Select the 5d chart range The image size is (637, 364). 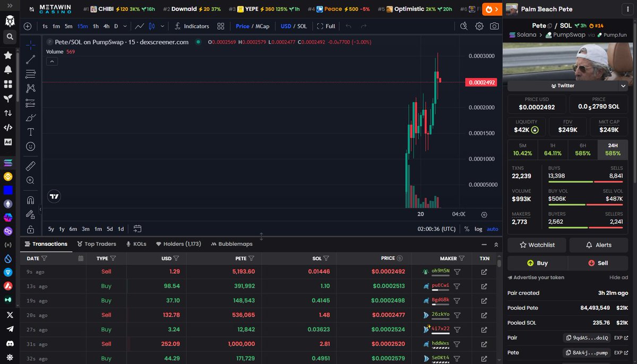[x=110, y=229]
